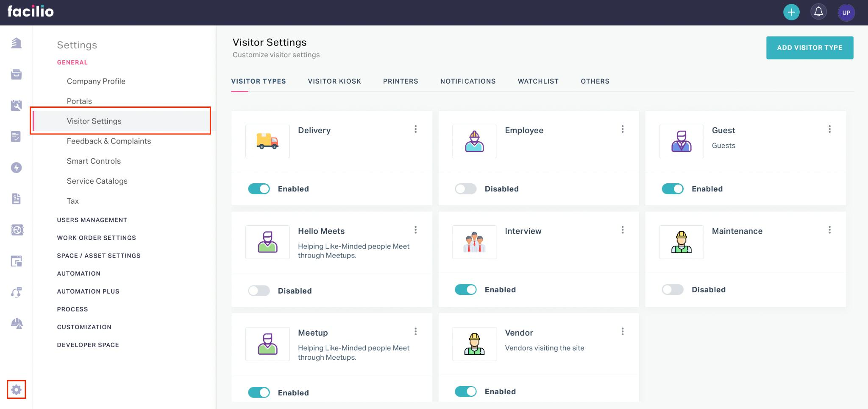Switch off the Vendor toggle
Viewport: 868px width, 409px height.
tap(466, 391)
